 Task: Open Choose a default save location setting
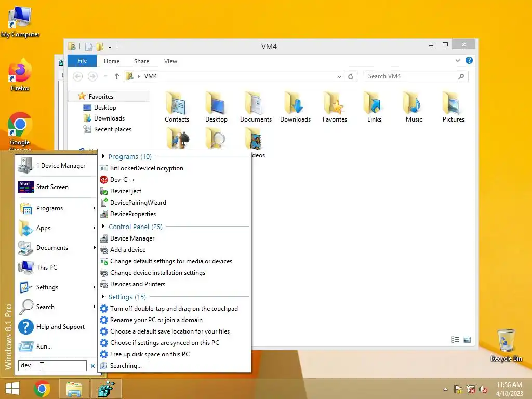[x=175, y=331]
